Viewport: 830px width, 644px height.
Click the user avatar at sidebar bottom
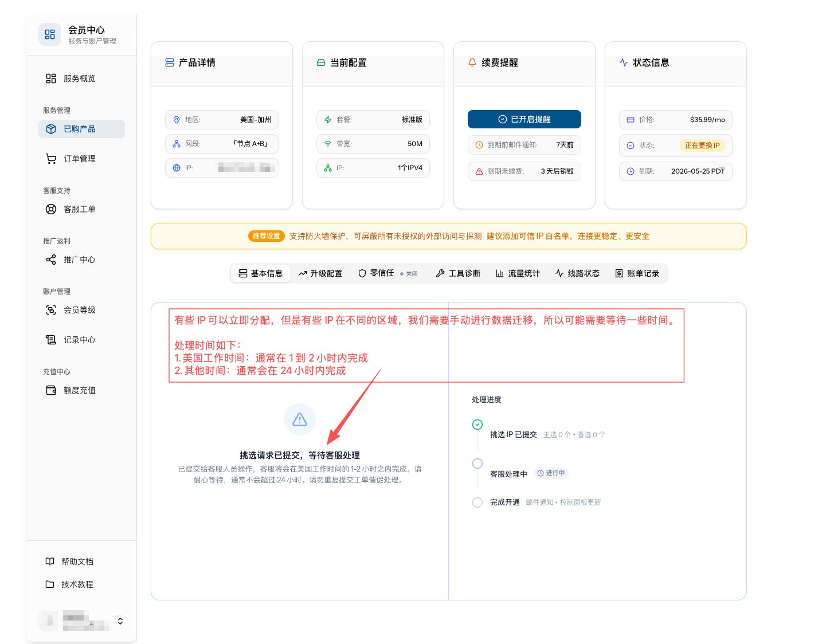pos(49,621)
